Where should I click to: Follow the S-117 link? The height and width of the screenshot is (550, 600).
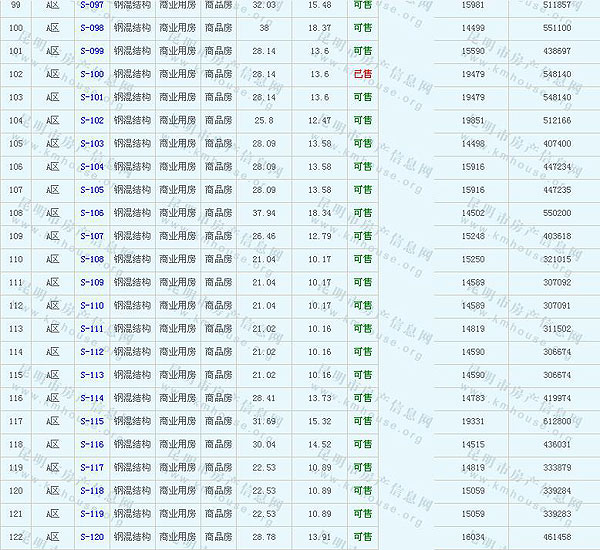pyautogui.click(x=92, y=468)
